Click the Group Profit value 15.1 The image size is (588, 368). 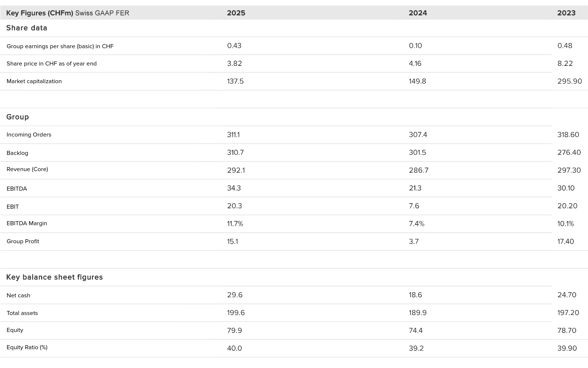point(232,241)
